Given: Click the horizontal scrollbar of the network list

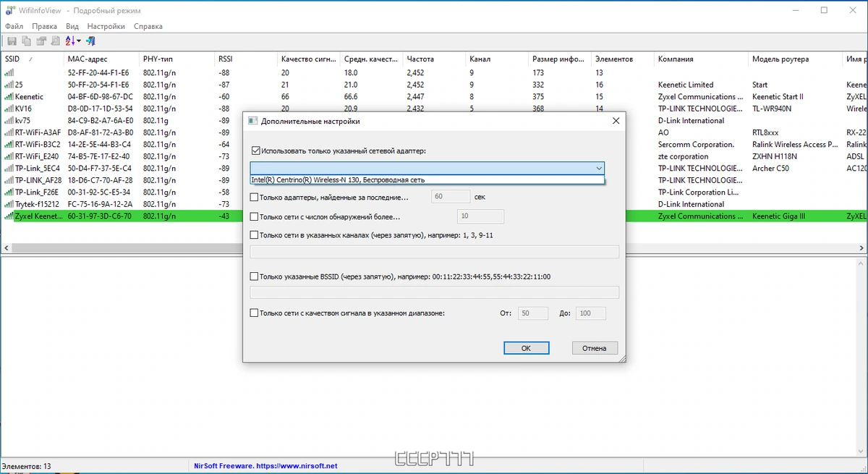Looking at the screenshot, I should [x=434, y=248].
